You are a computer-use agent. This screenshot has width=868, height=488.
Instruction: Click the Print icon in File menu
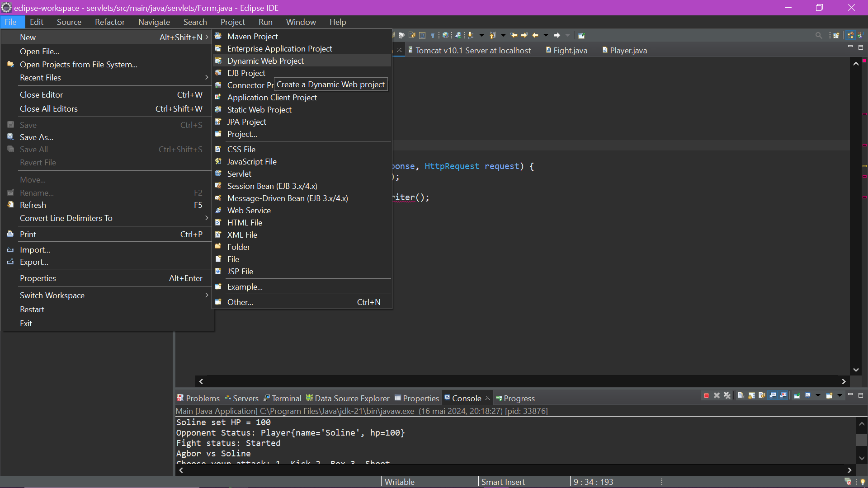point(10,234)
